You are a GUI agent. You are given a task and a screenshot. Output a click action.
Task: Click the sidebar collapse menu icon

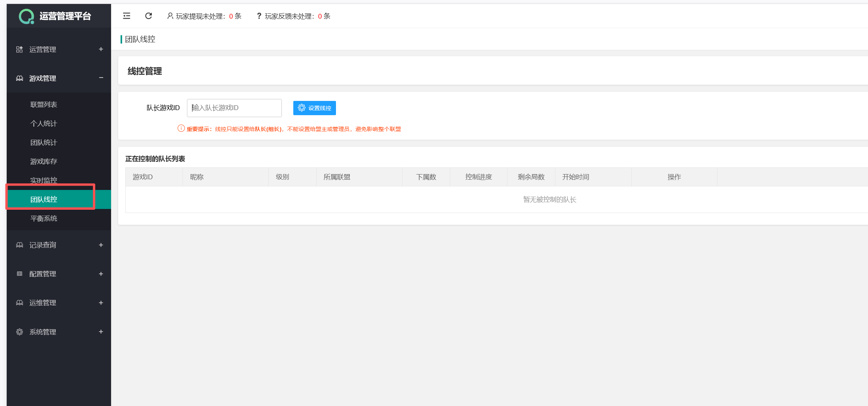point(126,16)
